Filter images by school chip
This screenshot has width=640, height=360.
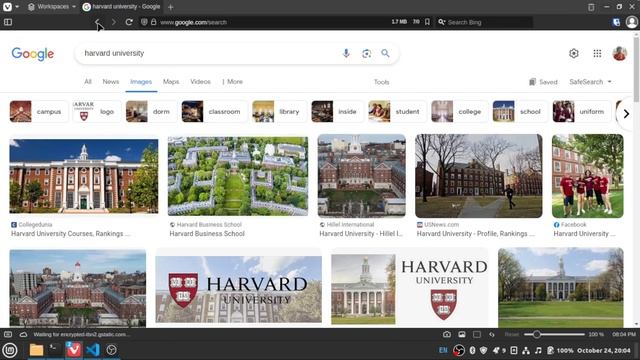pyautogui.click(x=520, y=111)
